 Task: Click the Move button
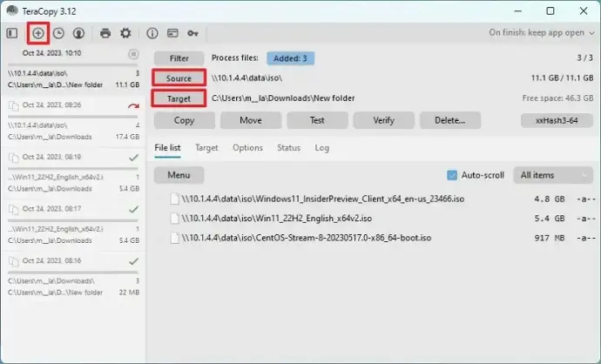[251, 121]
